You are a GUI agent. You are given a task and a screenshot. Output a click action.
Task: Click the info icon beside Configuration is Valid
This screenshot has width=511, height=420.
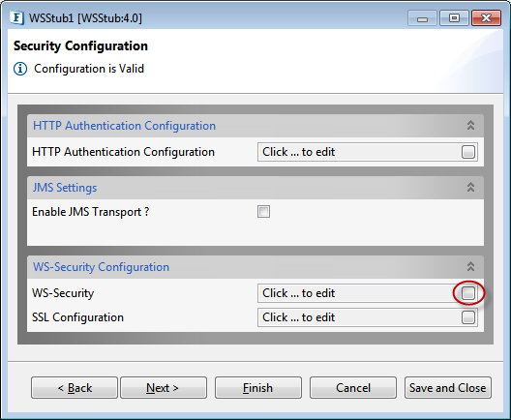20,69
